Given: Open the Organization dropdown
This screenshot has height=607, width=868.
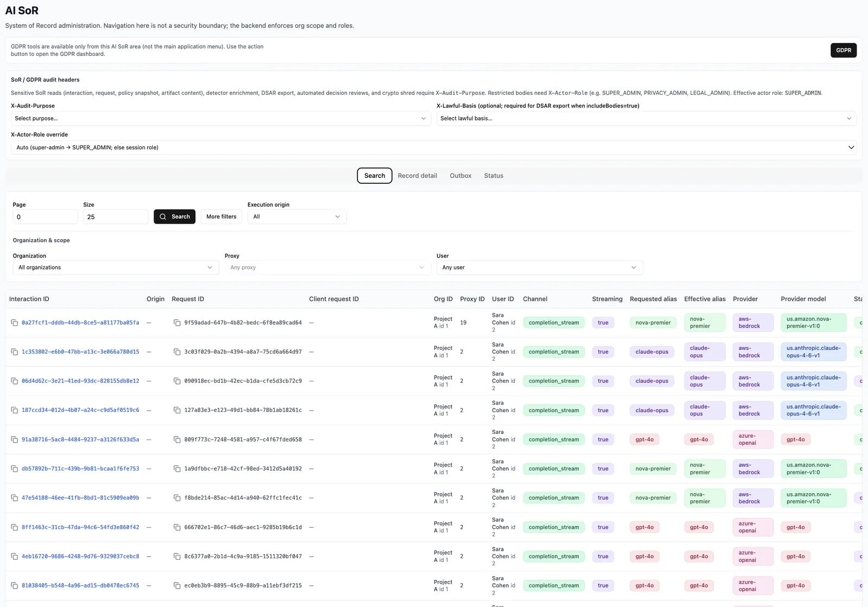Looking at the screenshot, I should pos(116,267).
